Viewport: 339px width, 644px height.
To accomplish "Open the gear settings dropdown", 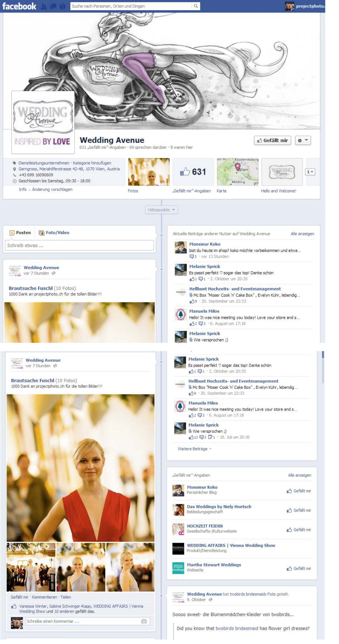I will click(x=303, y=140).
